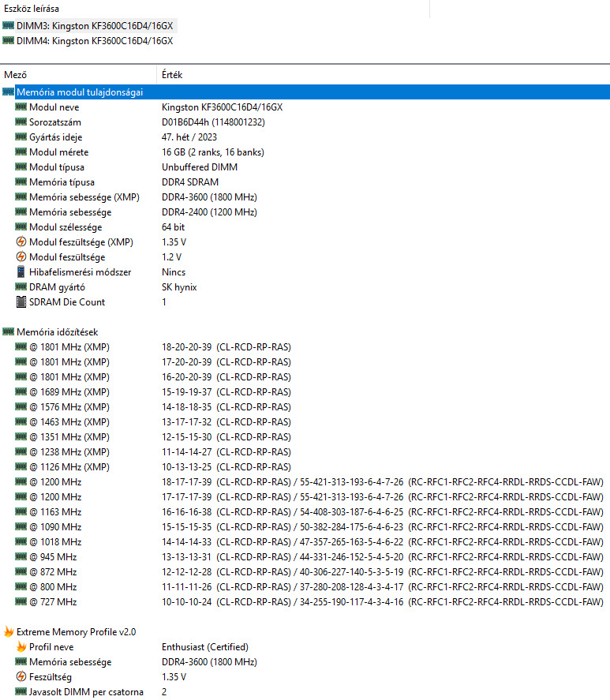Screen dimensions: 610x700
Task: Click the Memória típusa row icon
Action: 21,182
